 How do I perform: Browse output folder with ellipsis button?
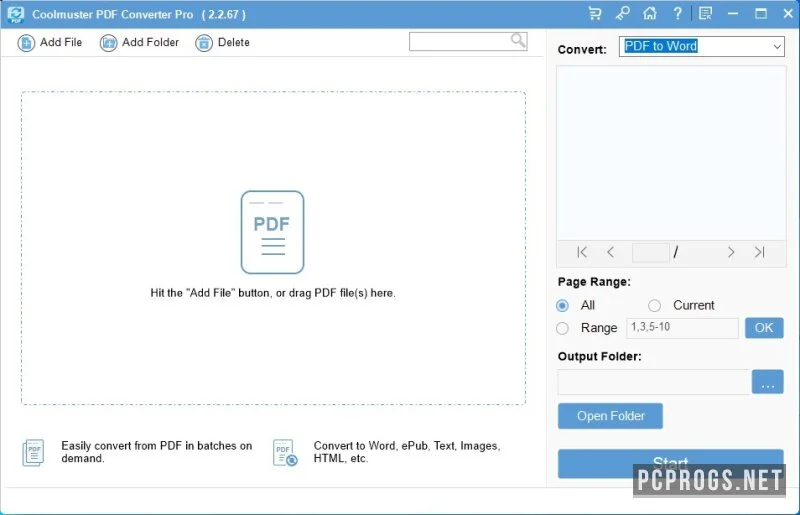pyautogui.click(x=767, y=382)
